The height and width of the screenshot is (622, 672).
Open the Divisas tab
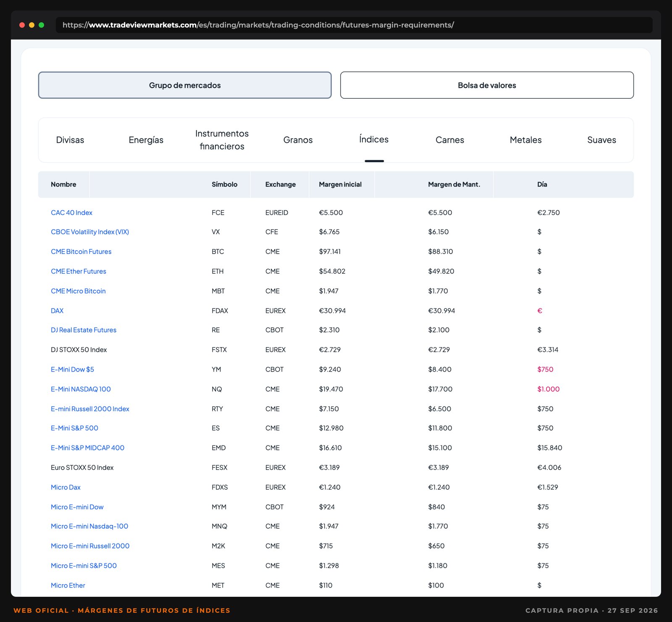click(x=70, y=140)
